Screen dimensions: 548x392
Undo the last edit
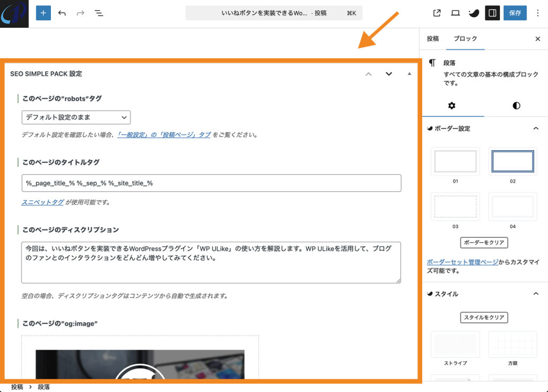tap(62, 13)
